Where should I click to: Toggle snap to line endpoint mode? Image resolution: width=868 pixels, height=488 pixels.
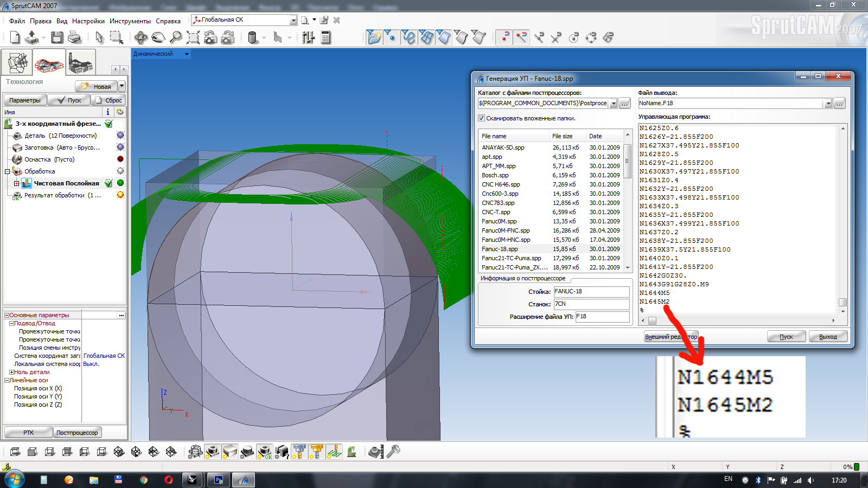click(522, 37)
